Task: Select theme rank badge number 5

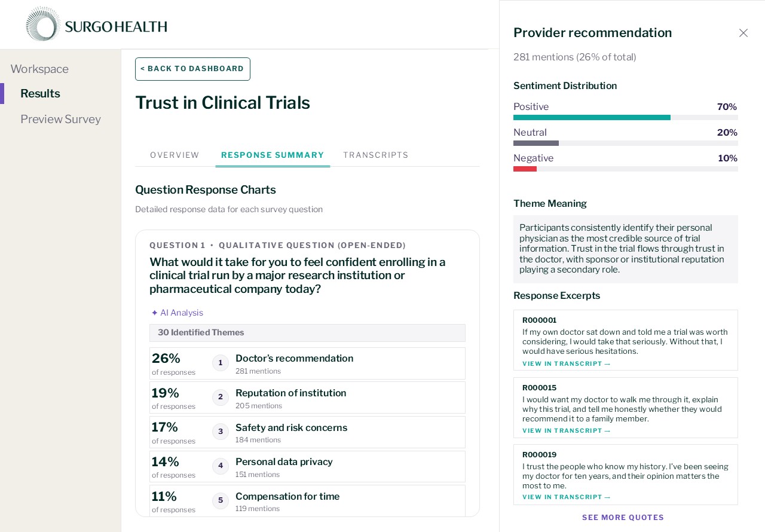Action: point(221,501)
